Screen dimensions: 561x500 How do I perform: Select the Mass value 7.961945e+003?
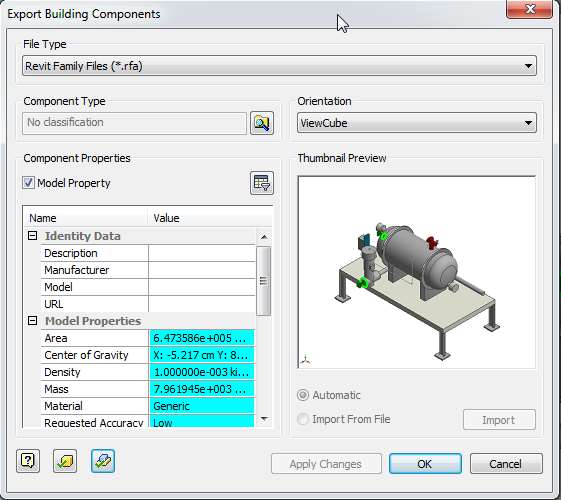point(202,389)
